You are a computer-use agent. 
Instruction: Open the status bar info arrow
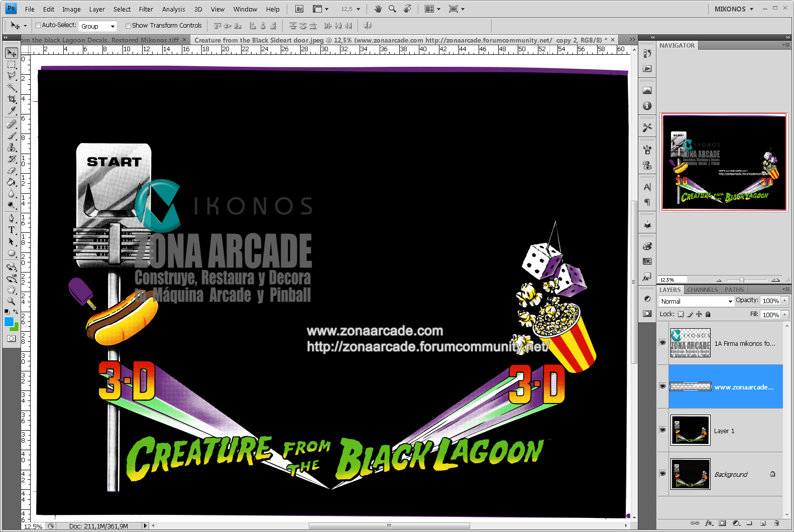coord(145,526)
